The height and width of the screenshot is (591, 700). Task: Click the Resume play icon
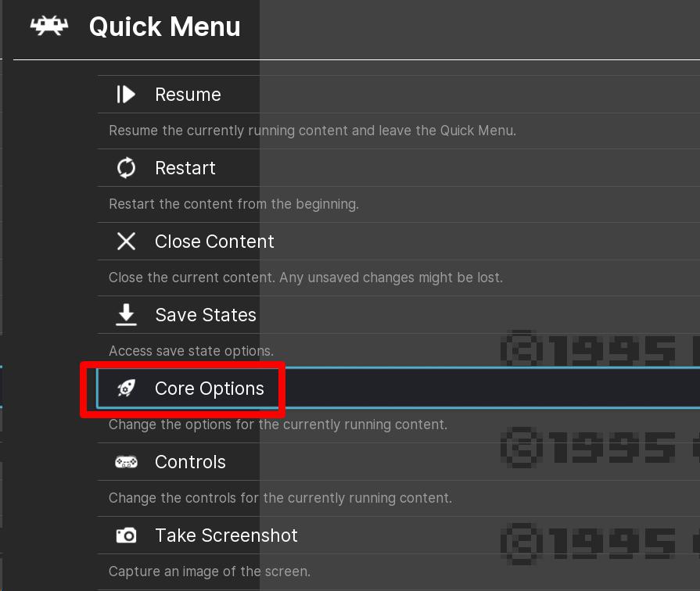[126, 95]
